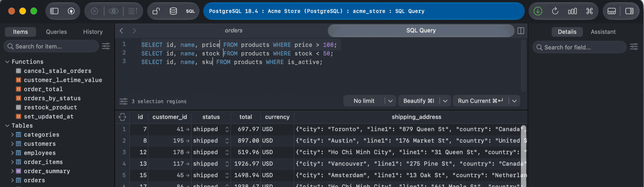
Task: Expand the categories table
Action: [x=12, y=135]
